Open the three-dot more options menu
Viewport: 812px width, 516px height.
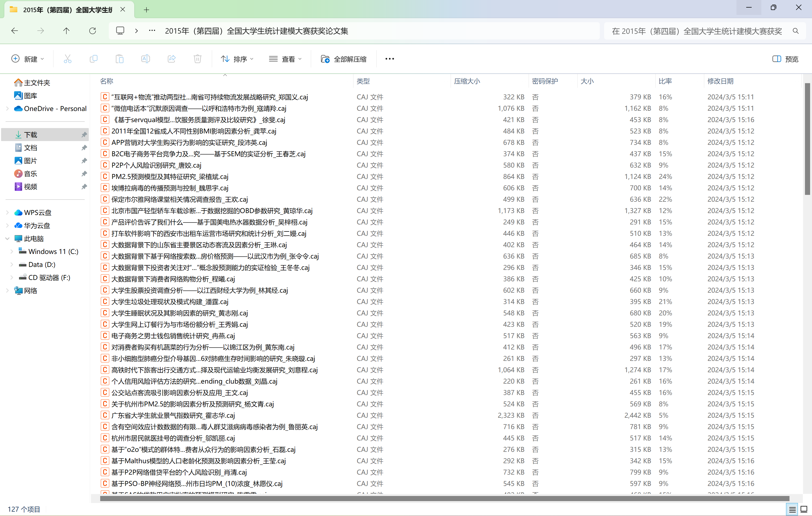389,59
